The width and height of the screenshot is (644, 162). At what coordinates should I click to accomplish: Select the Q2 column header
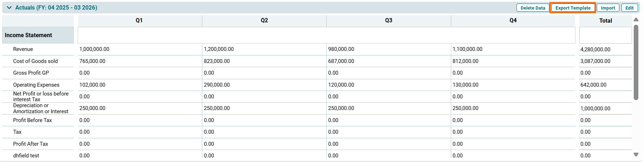pos(264,21)
